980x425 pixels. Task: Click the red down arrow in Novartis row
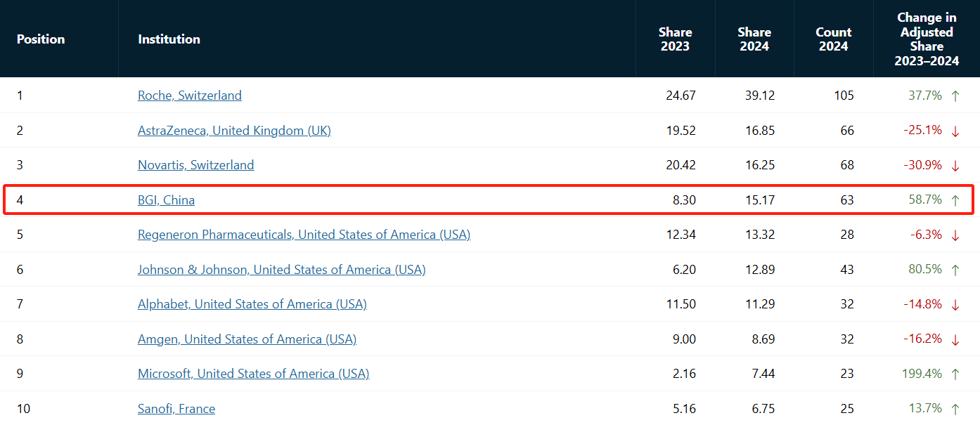955,166
